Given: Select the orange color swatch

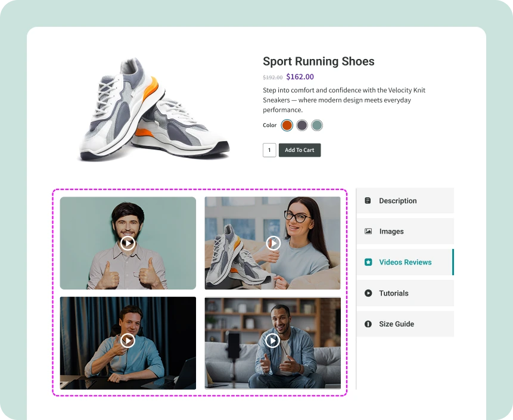Looking at the screenshot, I should (287, 125).
